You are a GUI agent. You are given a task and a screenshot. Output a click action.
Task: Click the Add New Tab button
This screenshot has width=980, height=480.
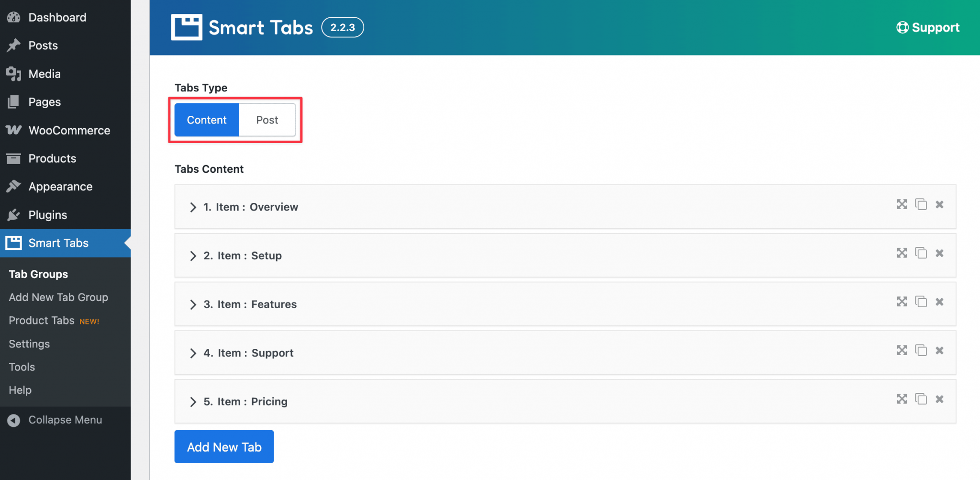[x=223, y=446]
